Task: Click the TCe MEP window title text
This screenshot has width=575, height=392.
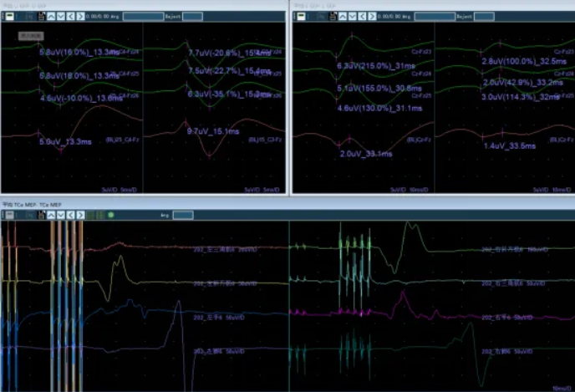Action: click(x=33, y=205)
